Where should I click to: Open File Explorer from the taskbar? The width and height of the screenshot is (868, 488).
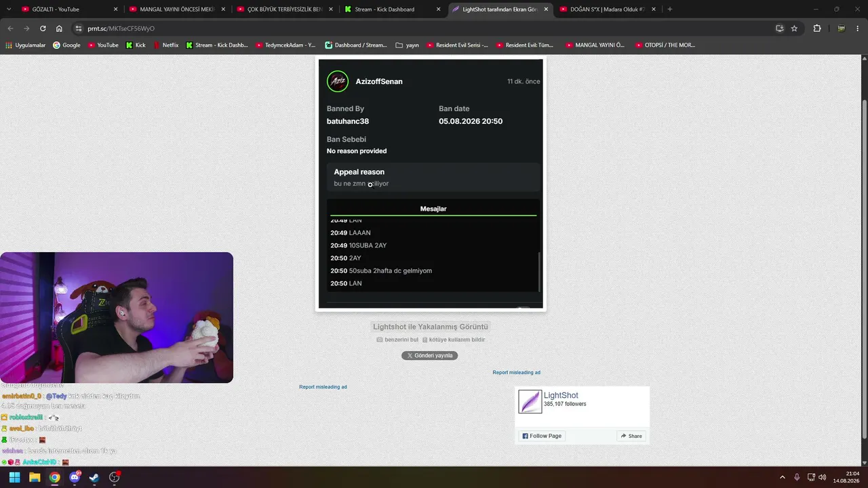coord(35,477)
